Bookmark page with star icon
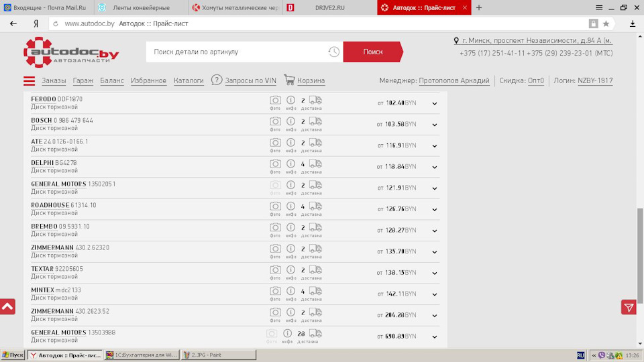 (x=606, y=24)
